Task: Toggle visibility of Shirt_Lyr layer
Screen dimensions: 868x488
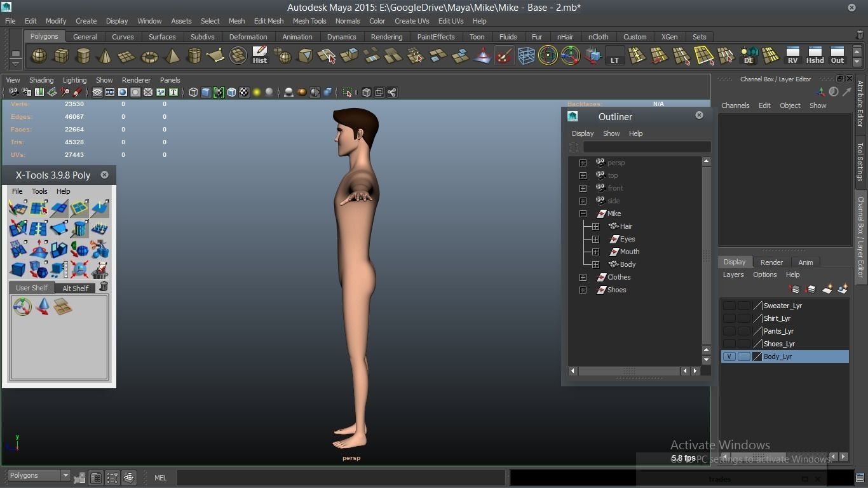Action: pyautogui.click(x=729, y=318)
